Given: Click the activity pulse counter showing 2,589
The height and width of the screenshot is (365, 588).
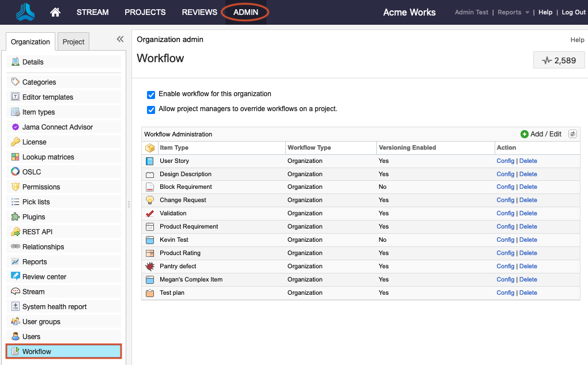Looking at the screenshot, I should click(559, 60).
